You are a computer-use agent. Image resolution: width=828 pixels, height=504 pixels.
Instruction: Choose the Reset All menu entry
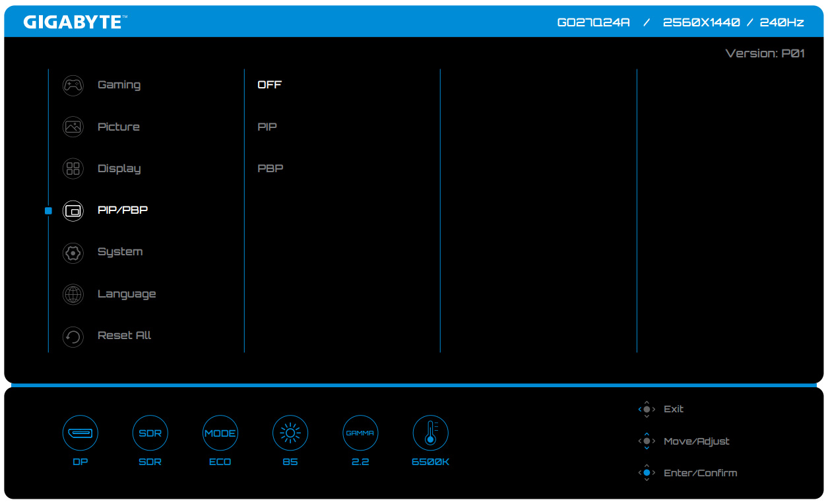[x=125, y=336]
